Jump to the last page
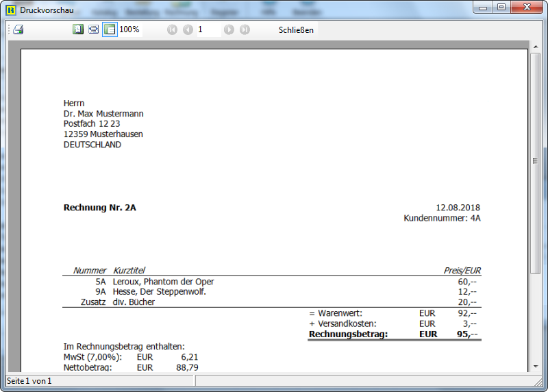The height and width of the screenshot is (392, 548). coord(245,29)
